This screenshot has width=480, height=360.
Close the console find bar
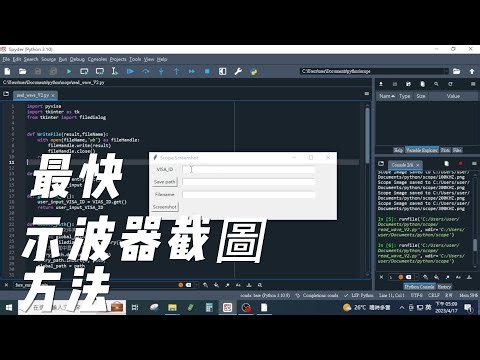tap(381, 277)
